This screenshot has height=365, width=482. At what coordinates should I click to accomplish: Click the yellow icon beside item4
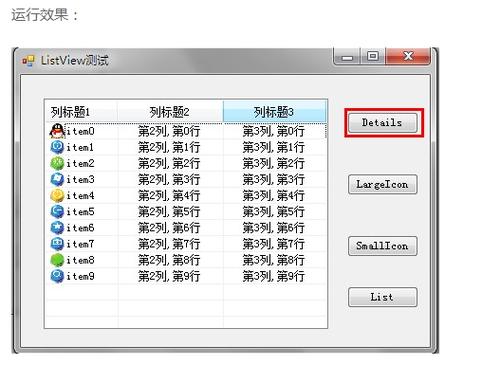point(57,196)
